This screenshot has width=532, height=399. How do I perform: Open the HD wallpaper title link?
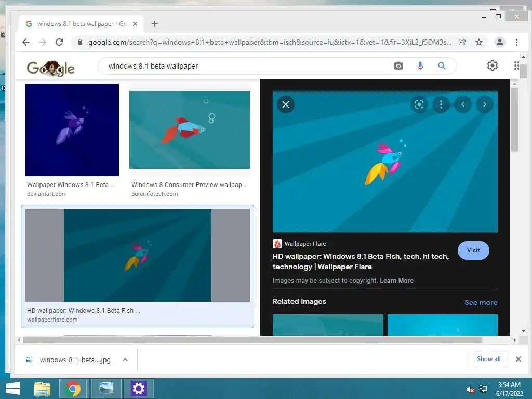pos(361,261)
